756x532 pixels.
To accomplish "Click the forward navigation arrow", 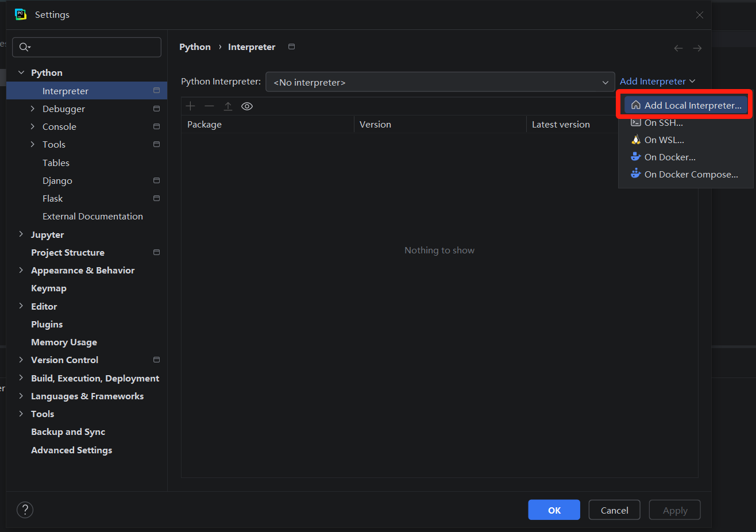I will click(697, 48).
